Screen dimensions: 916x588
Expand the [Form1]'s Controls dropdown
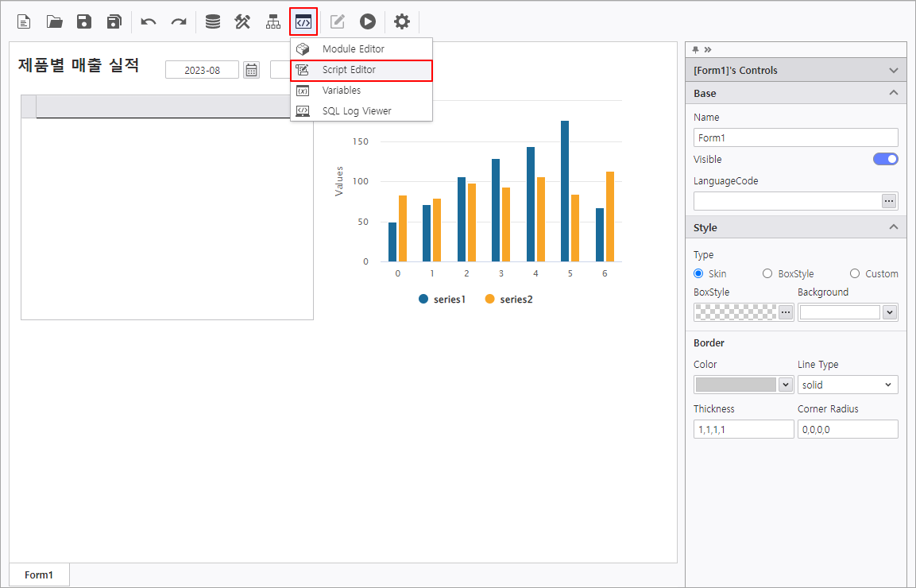coord(893,70)
